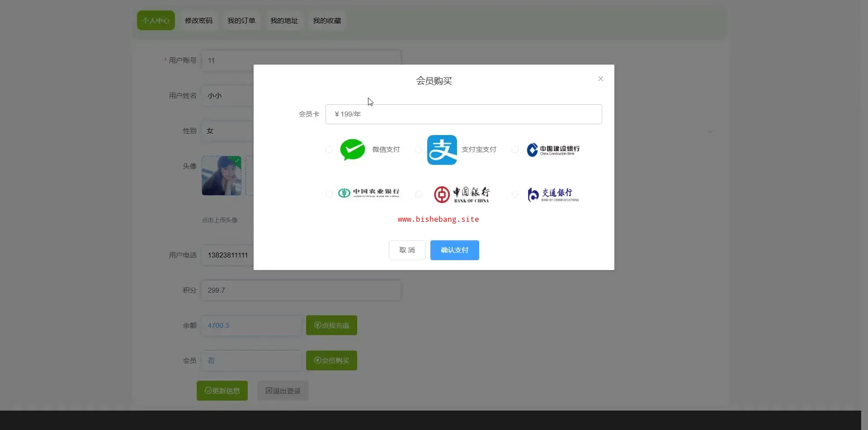Click the 用户电话 field 13823811111

(x=227, y=255)
